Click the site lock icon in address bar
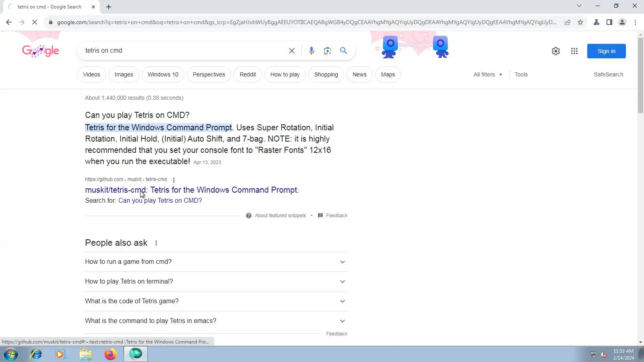The width and height of the screenshot is (644, 362). coord(51,22)
